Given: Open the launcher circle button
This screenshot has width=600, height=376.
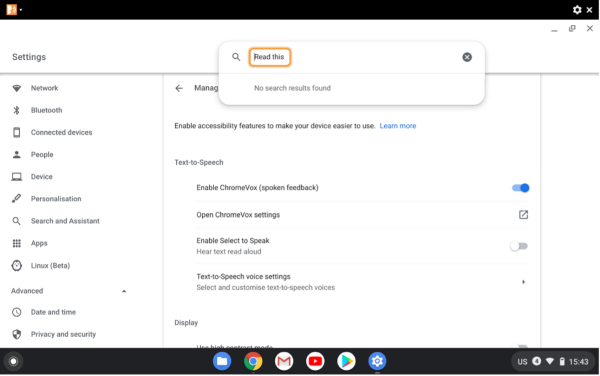Looking at the screenshot, I should coord(13,361).
